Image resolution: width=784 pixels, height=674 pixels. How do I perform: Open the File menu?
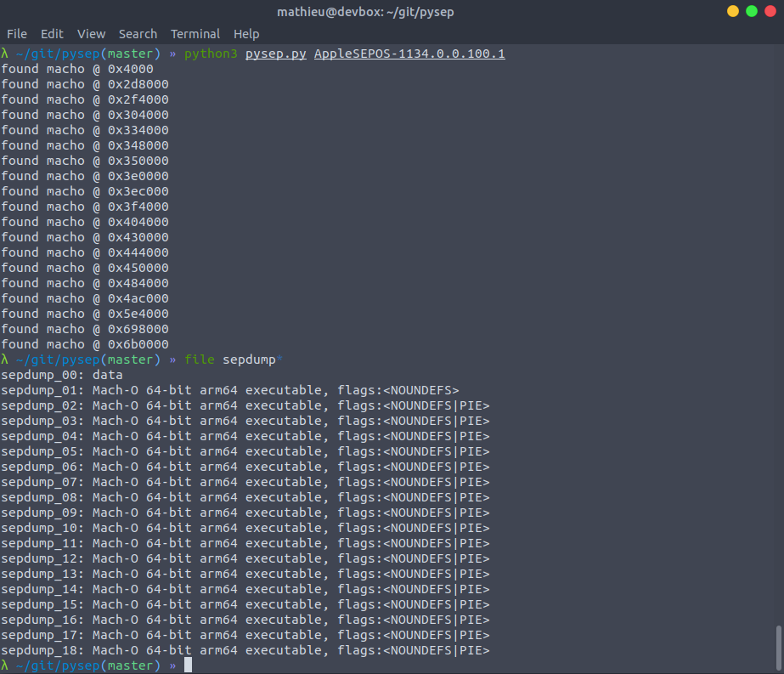point(17,34)
